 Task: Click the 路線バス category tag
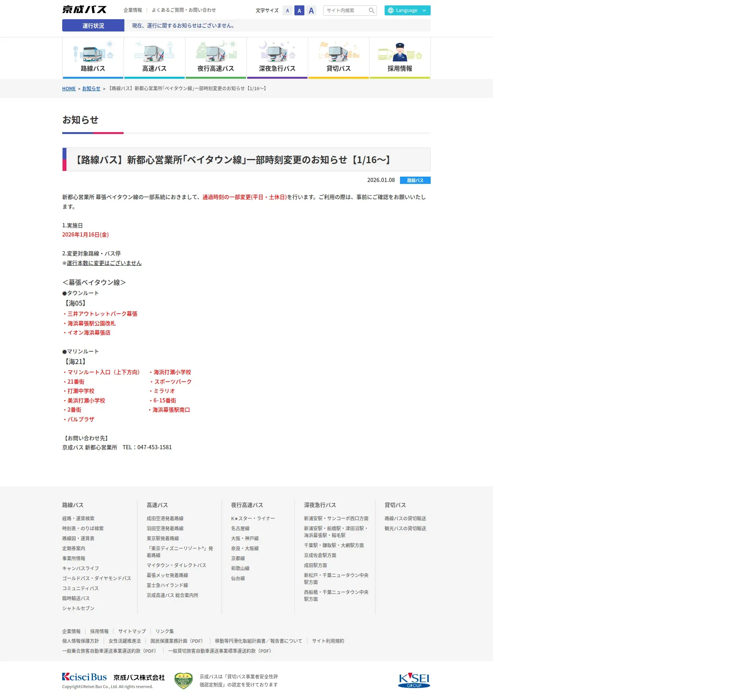(x=415, y=180)
